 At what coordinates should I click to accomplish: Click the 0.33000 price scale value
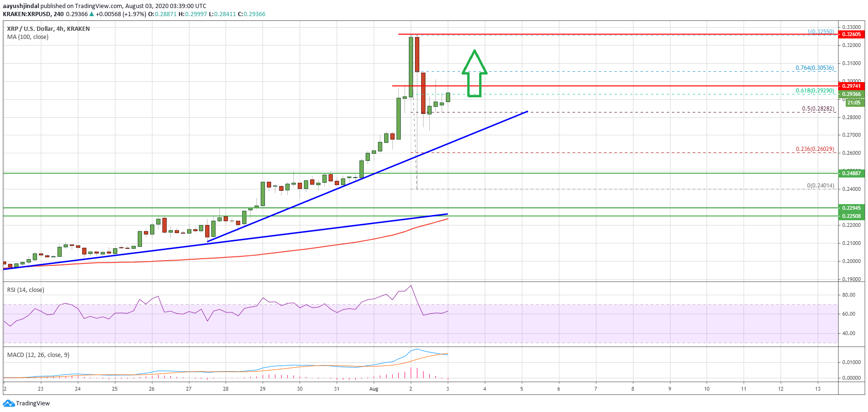click(851, 27)
